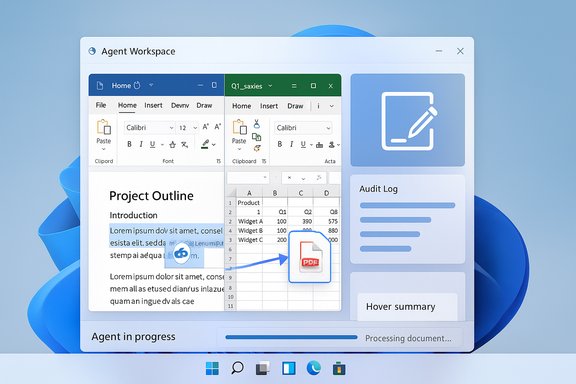Viewport: 576px width, 384px height.
Task: Expand the ribbon tab overflow chevron in Excel
Action: pyautogui.click(x=331, y=106)
